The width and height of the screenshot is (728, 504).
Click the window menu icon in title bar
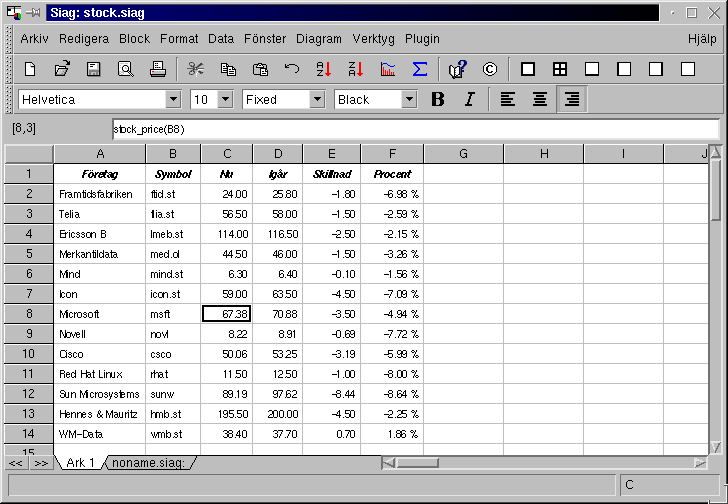pos(14,13)
